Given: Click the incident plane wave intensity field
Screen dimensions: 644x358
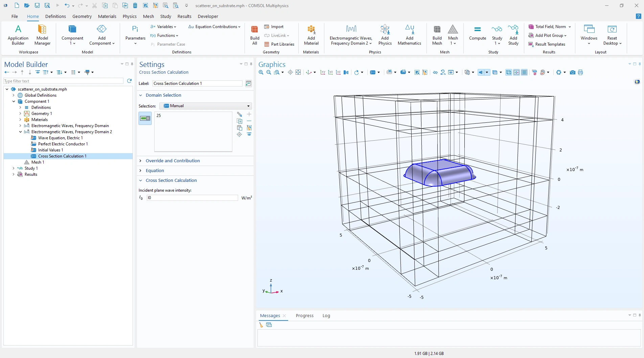Looking at the screenshot, I should 192,198.
